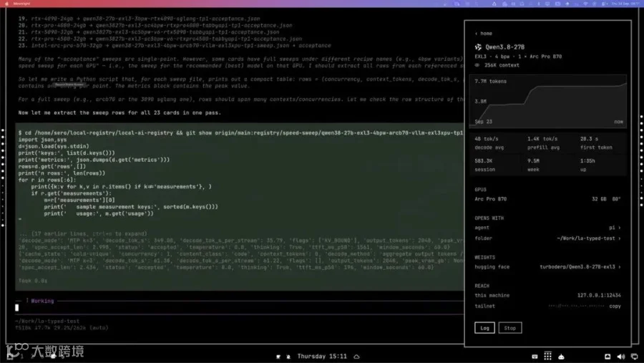Click the 583.3K session stat

coord(484,165)
